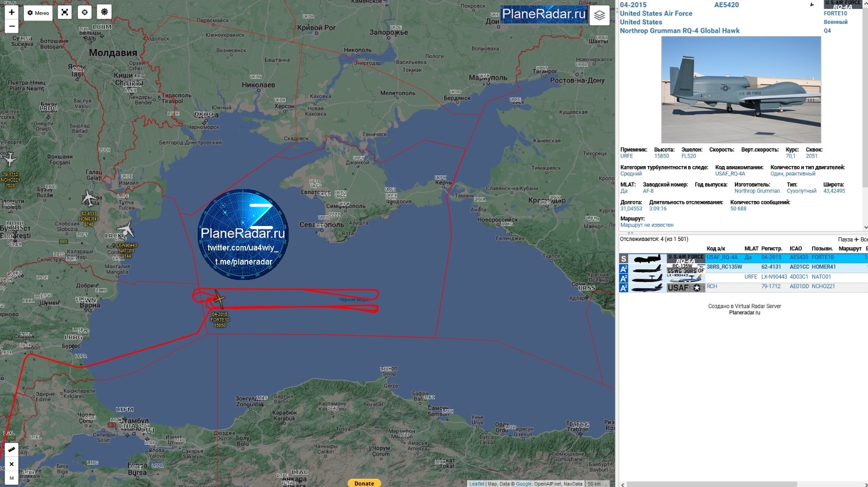Click the RC-135 silhouette in HOMER41 row
The image size is (868, 487).
pos(648,268)
